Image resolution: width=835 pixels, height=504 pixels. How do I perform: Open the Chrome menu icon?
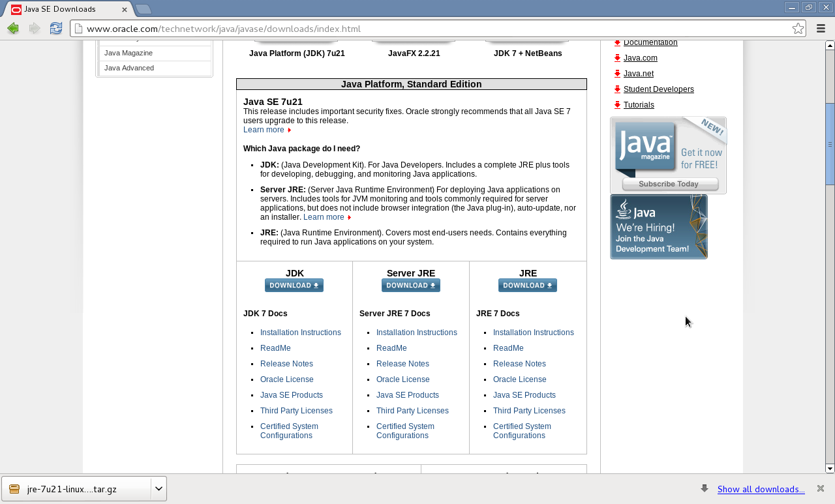click(x=821, y=29)
